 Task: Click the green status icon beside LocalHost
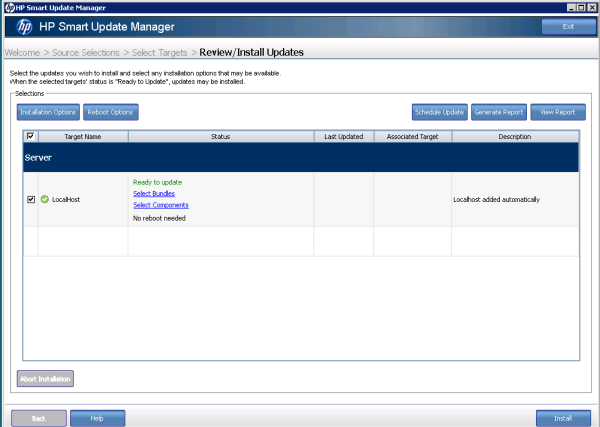tap(43, 200)
